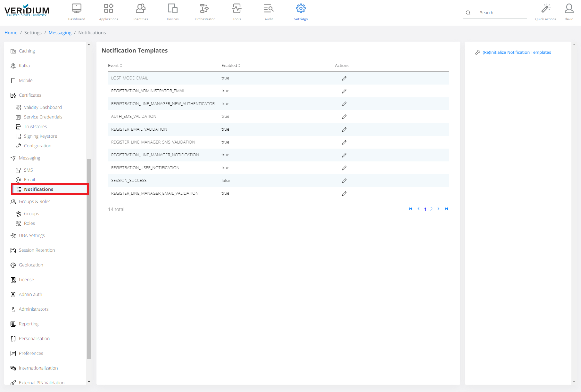Click the Search input field
581x392 pixels.
502,13
